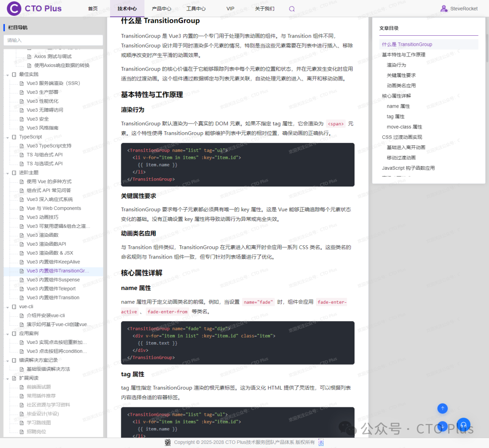This screenshot has height=448, width=489.
Task: Click document icon beside Vue3 生产部署
Action: point(22,92)
